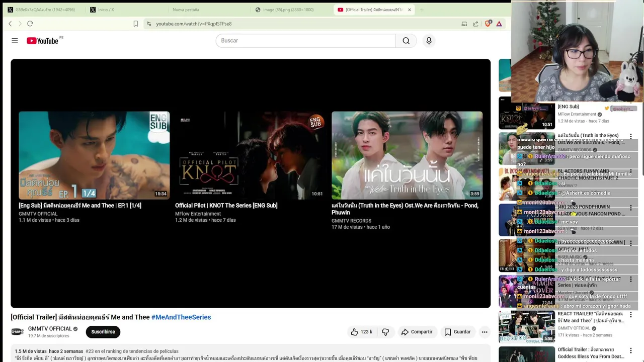The height and width of the screenshot is (362, 644).
Task: Play Truth in the Eyes endscreen thumbnail
Action: pyautogui.click(x=407, y=155)
